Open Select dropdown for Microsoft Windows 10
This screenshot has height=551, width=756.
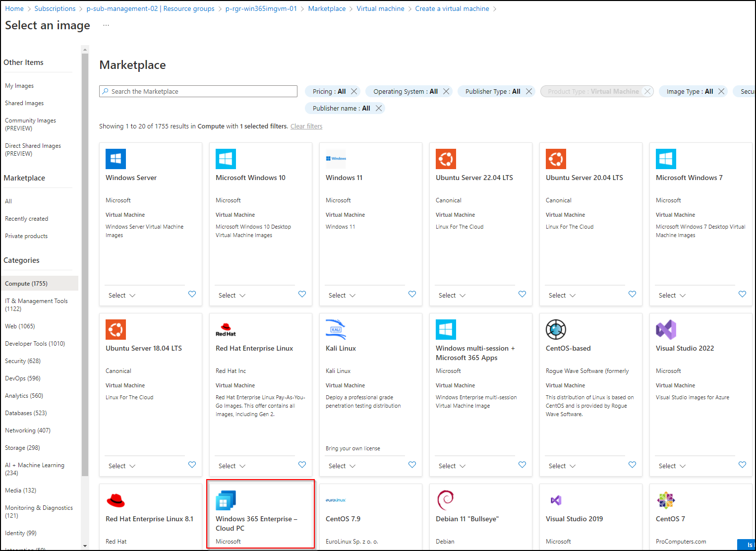(x=232, y=296)
